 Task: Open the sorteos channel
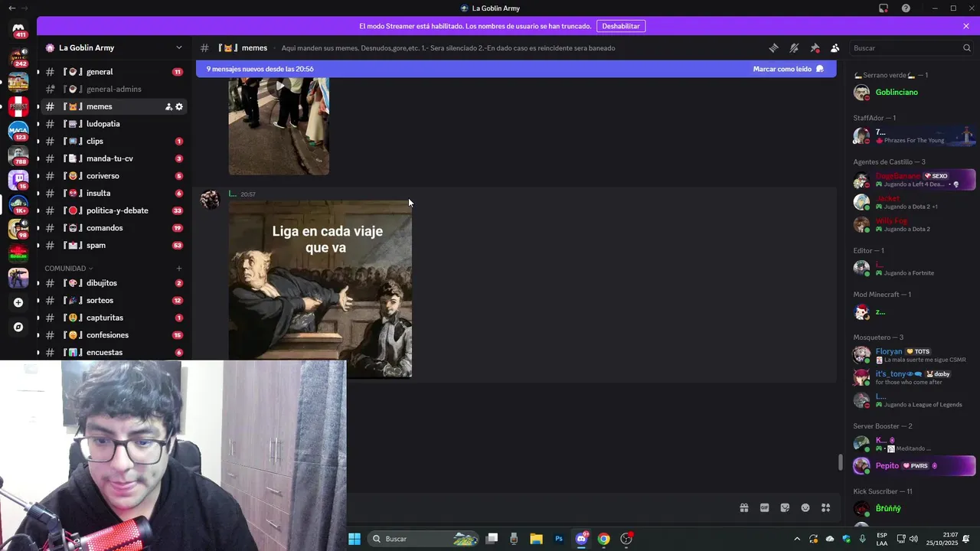[x=113, y=300]
